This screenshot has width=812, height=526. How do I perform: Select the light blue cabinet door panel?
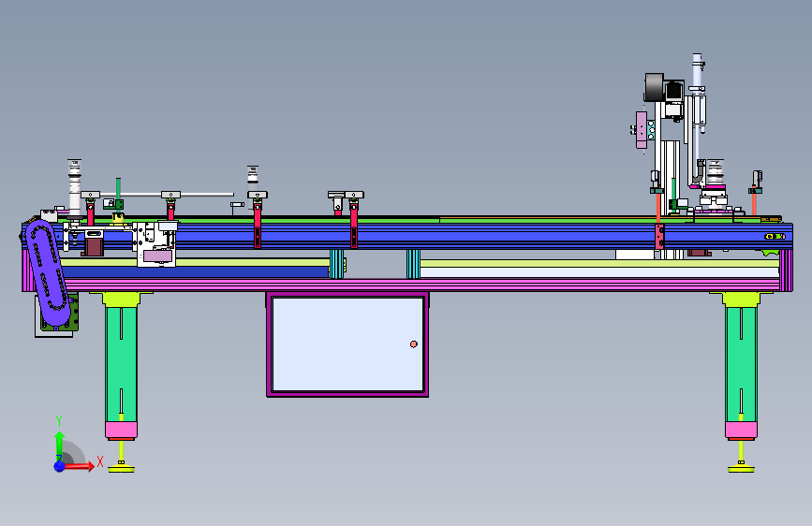point(347,344)
